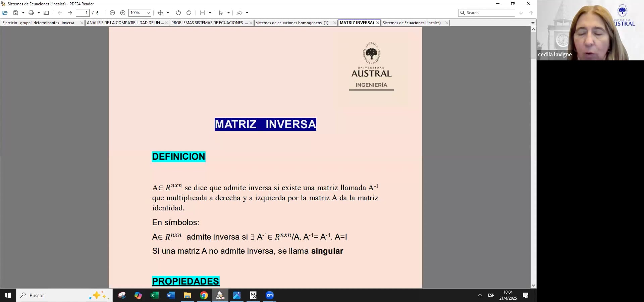Open Excel from the taskbar
644x302 pixels.
pyautogui.click(x=154, y=296)
